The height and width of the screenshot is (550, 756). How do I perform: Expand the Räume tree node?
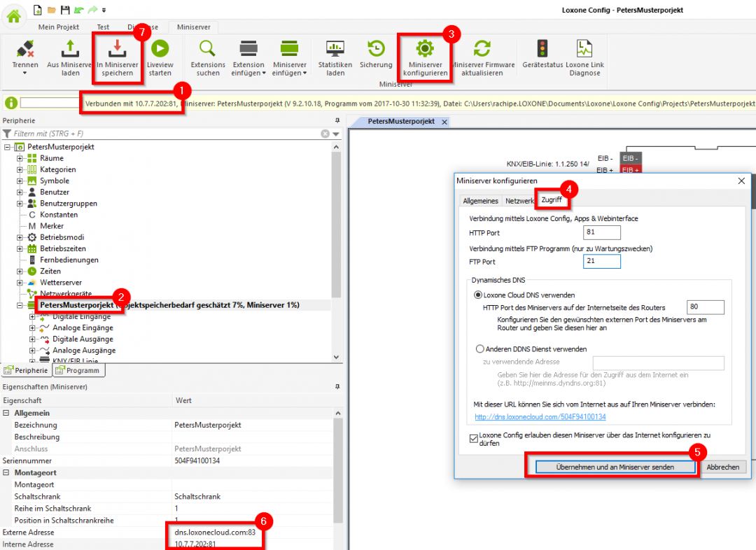click(x=20, y=158)
